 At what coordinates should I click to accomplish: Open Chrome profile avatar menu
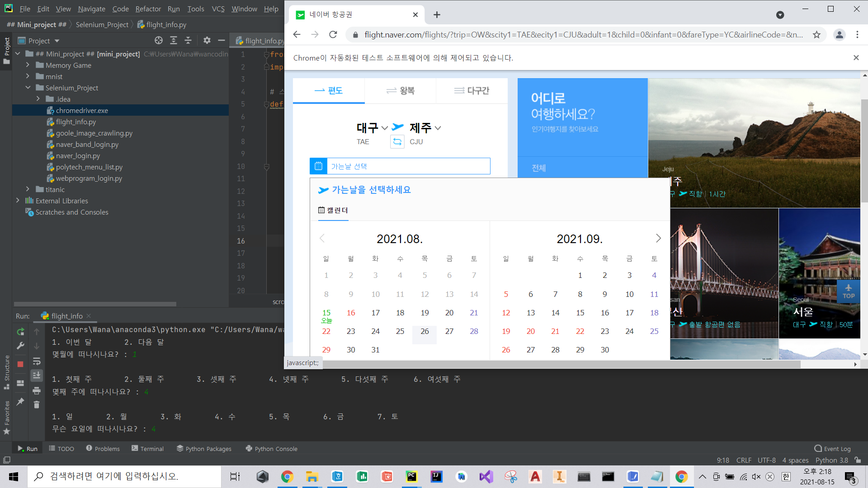tap(840, 35)
